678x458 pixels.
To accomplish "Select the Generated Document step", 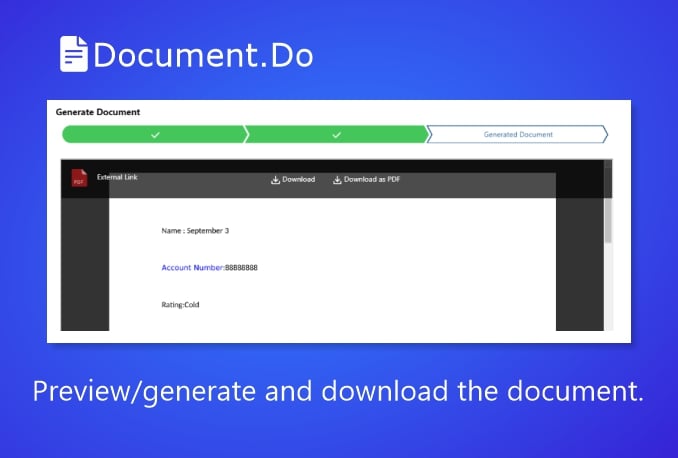I will click(x=518, y=135).
